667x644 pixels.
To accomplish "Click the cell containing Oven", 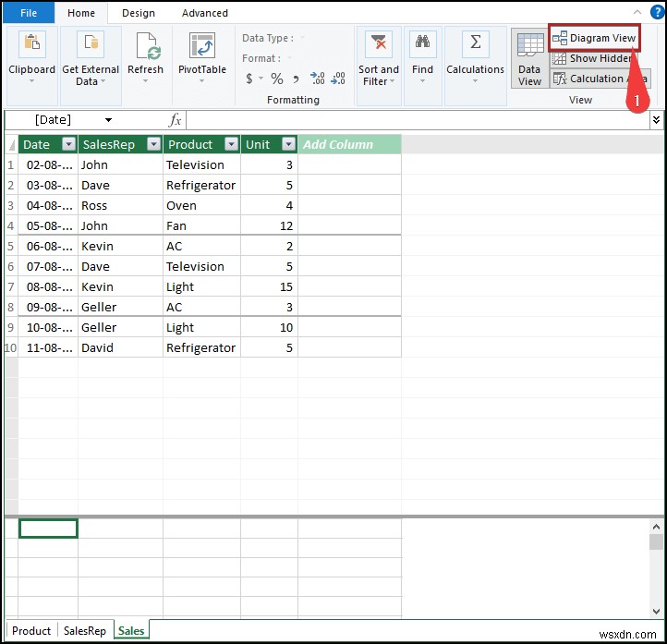I will pos(201,205).
